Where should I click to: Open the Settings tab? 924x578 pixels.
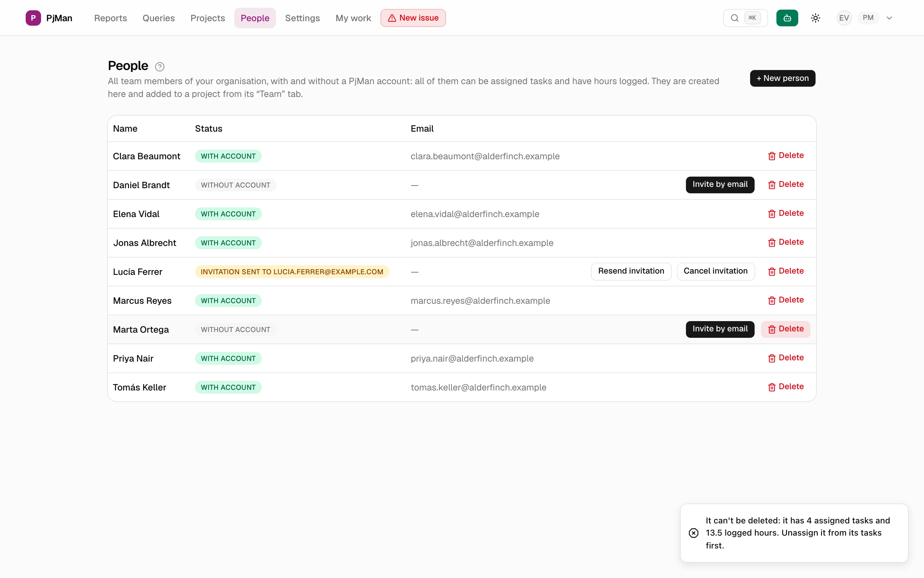pos(303,18)
